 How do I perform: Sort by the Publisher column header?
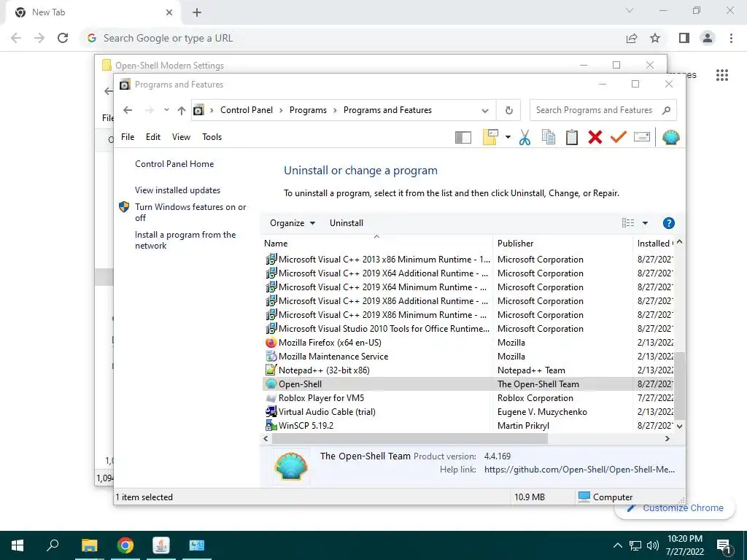[562, 244]
